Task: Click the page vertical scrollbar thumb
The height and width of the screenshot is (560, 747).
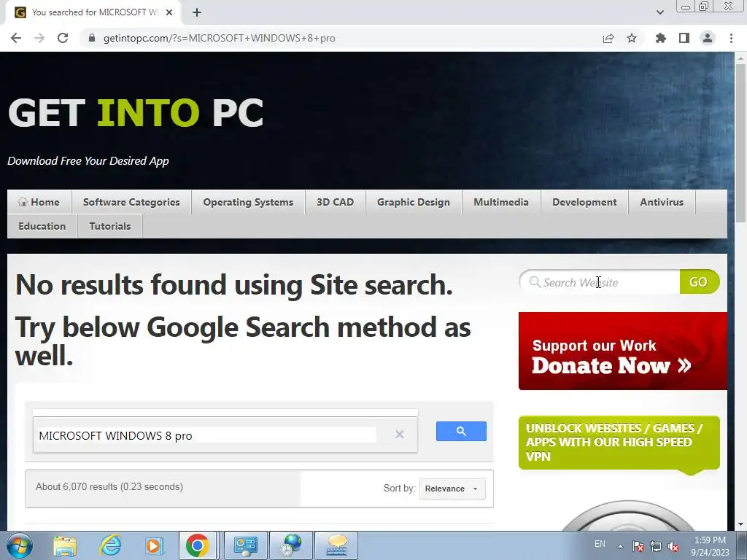Action: [x=740, y=143]
